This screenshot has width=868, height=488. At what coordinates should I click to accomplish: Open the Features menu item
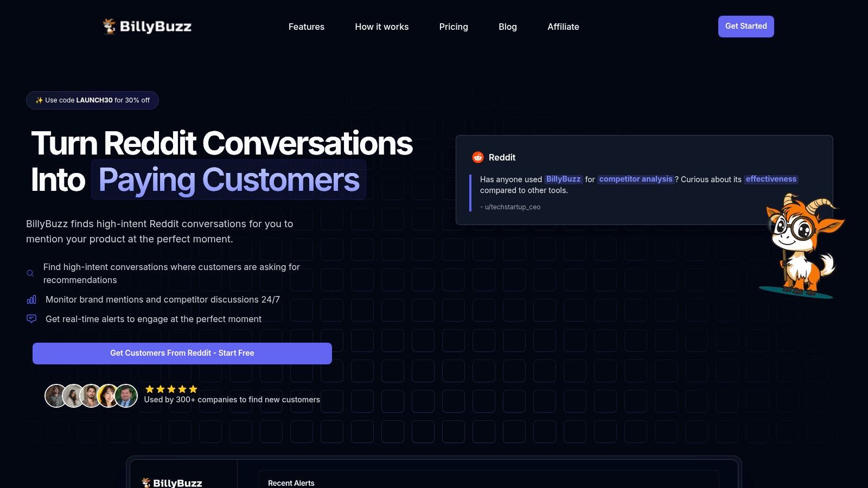(x=307, y=27)
